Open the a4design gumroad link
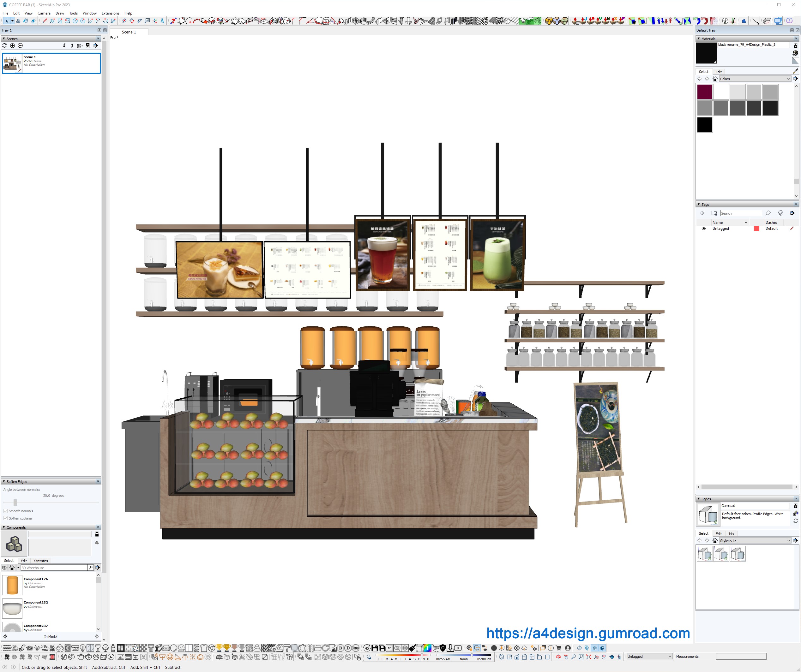This screenshot has width=801, height=672. tap(588, 633)
